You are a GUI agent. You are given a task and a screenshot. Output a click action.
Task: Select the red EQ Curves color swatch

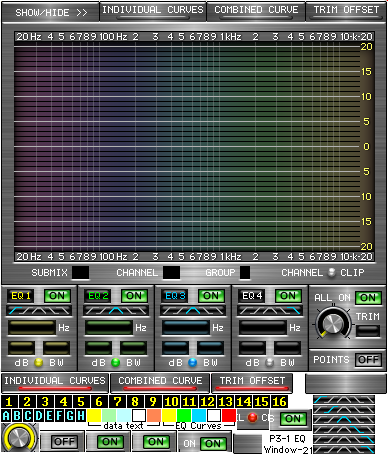tap(229, 415)
